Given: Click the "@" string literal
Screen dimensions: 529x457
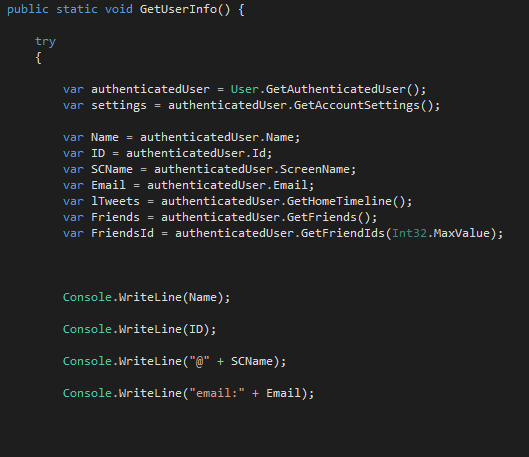Looking at the screenshot, I should pos(199,361).
